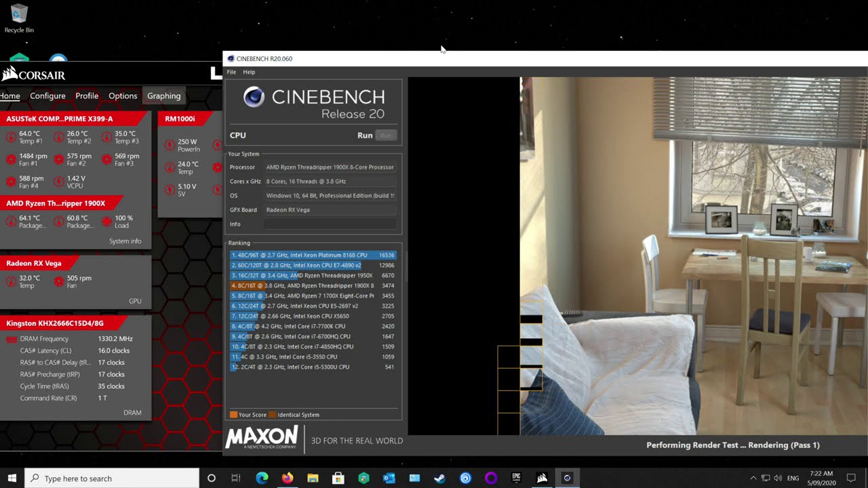Click the RM1000i 5.10 V sensor icon
Screen dimensions: 868x488
point(170,190)
